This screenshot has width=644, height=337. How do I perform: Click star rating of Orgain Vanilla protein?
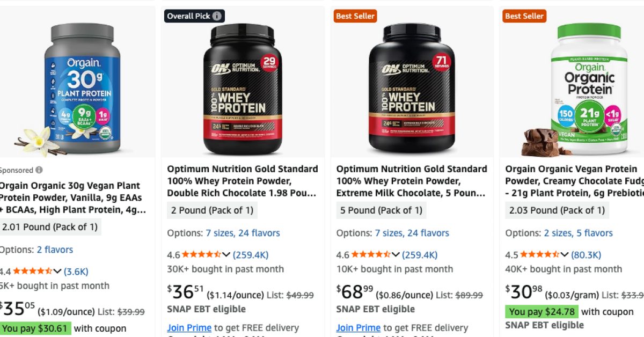click(x=32, y=272)
